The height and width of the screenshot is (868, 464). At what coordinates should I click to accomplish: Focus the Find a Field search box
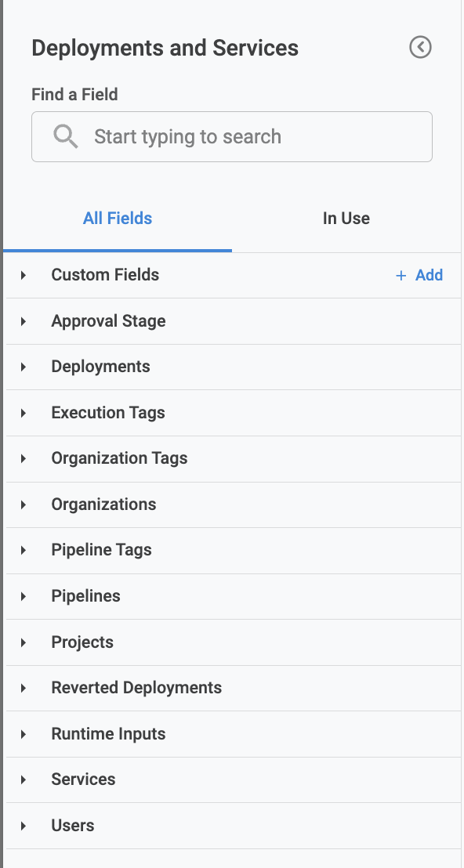tap(232, 137)
